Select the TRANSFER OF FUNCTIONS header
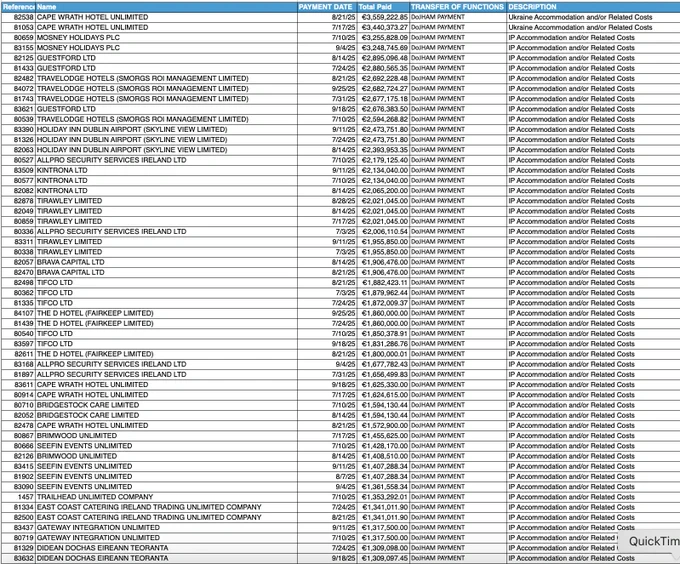 pos(457,7)
